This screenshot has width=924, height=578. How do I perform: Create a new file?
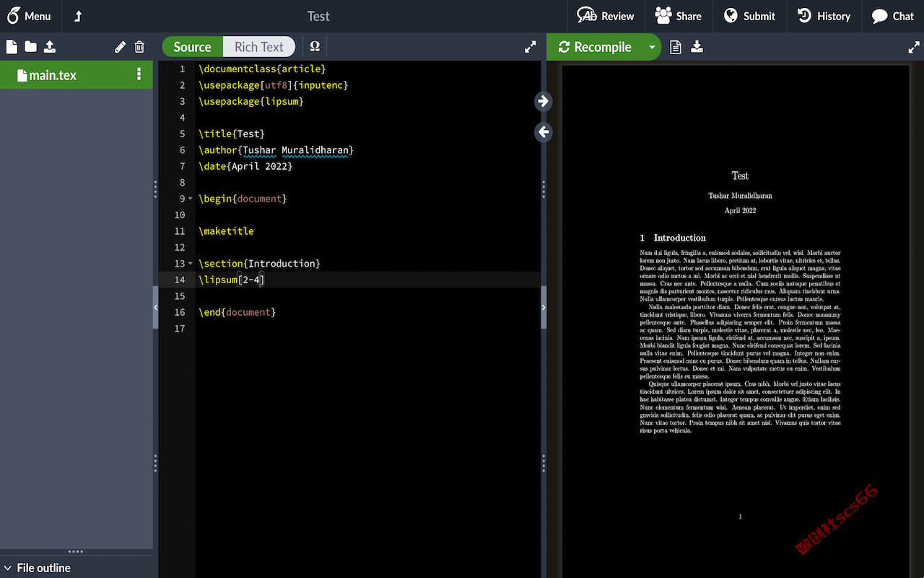(x=12, y=47)
